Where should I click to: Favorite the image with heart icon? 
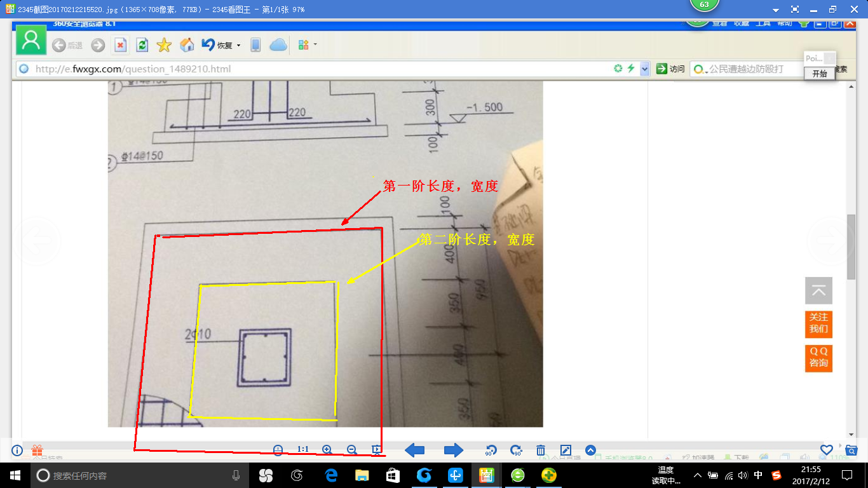coord(826,451)
